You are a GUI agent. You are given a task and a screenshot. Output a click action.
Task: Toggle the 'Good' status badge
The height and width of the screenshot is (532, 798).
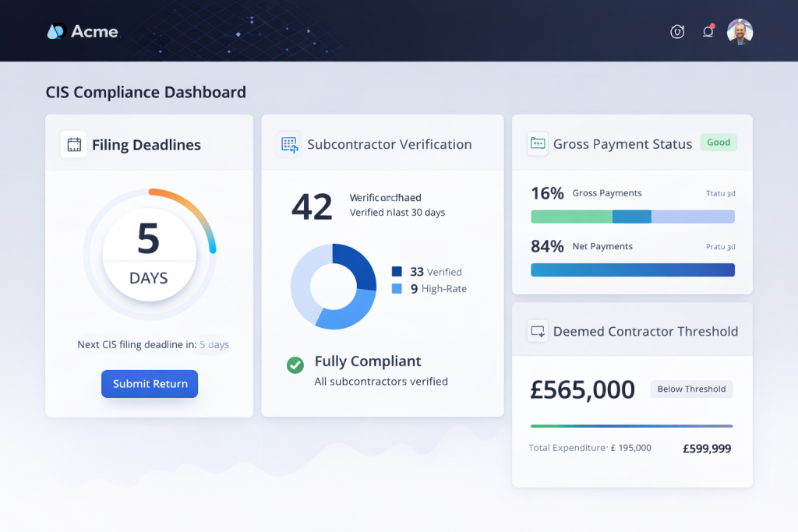coord(718,142)
